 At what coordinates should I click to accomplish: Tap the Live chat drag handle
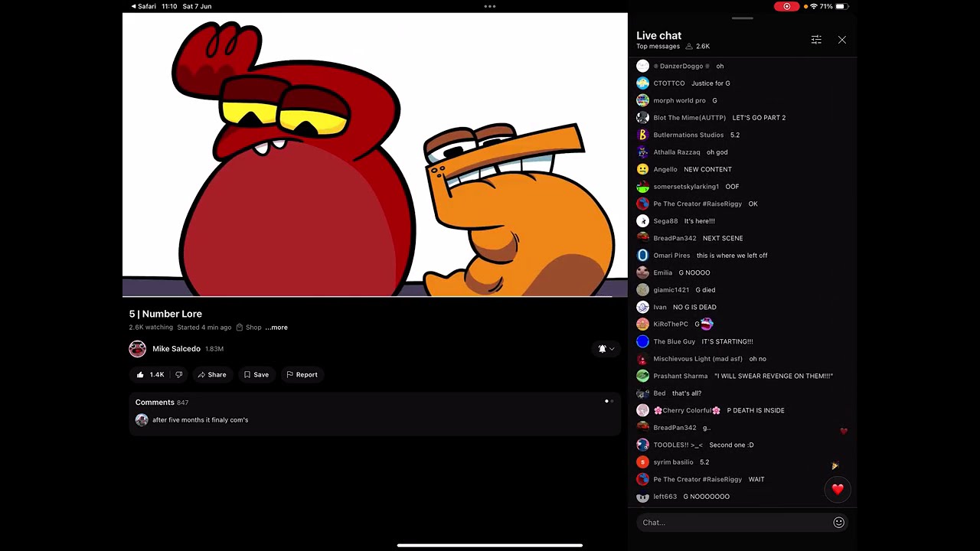pos(743,18)
